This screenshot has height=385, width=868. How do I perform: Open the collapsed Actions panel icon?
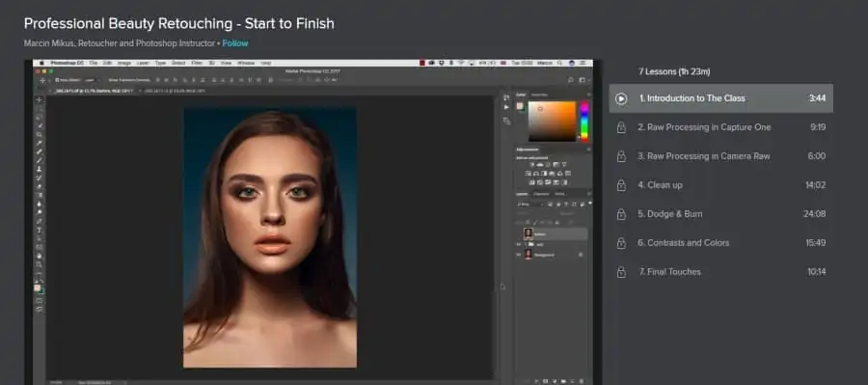[506, 107]
